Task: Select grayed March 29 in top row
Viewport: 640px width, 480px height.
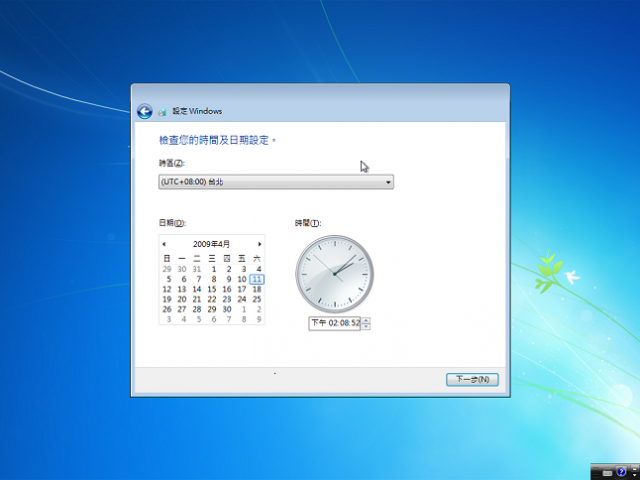Action: pos(167,269)
